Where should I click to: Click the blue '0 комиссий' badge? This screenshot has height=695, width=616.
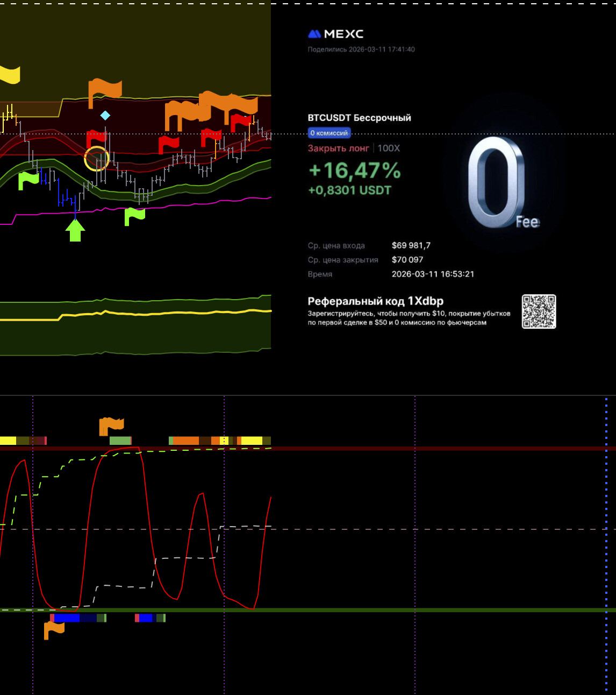[x=329, y=133]
